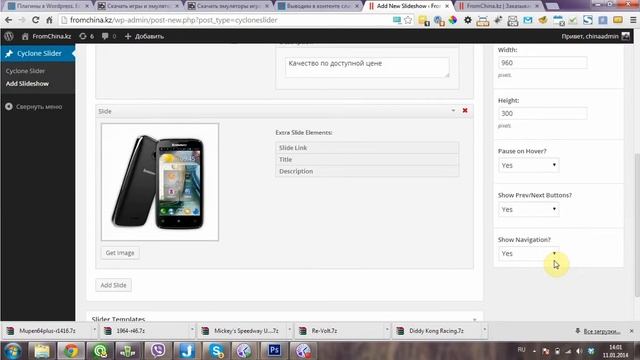Screen dimensions: 640x360
Task: Open the comments bubble in admin bar
Action: coord(109,36)
